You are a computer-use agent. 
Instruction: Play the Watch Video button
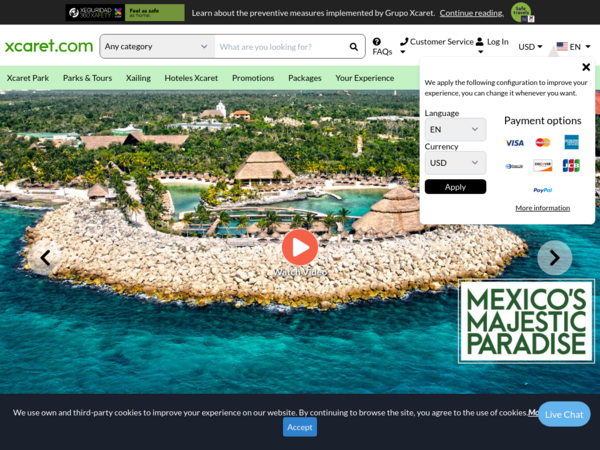(x=300, y=247)
